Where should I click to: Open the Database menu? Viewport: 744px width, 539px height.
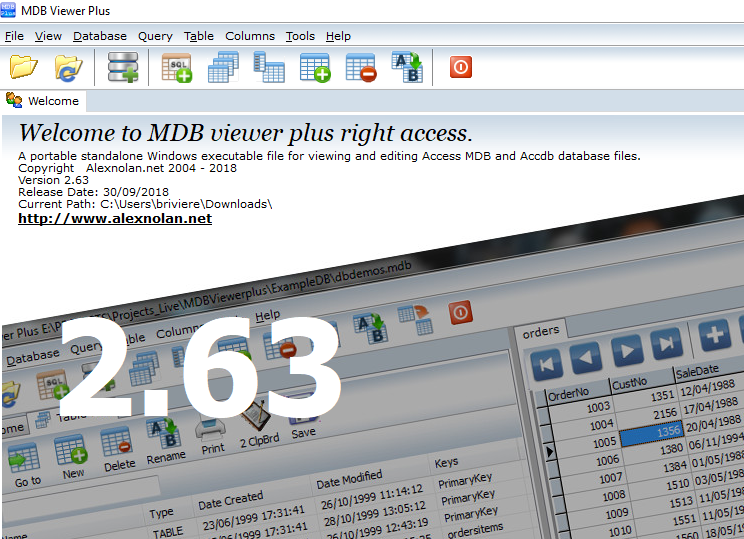100,36
